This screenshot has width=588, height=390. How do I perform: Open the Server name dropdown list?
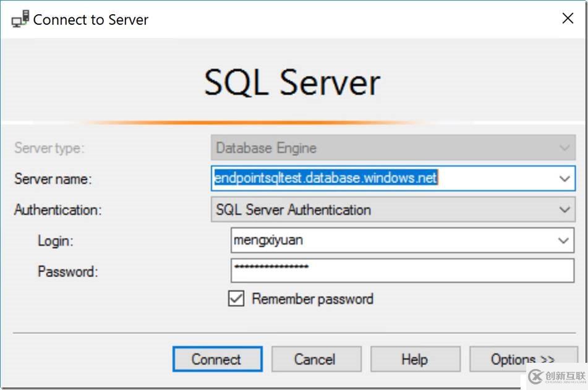tap(564, 179)
